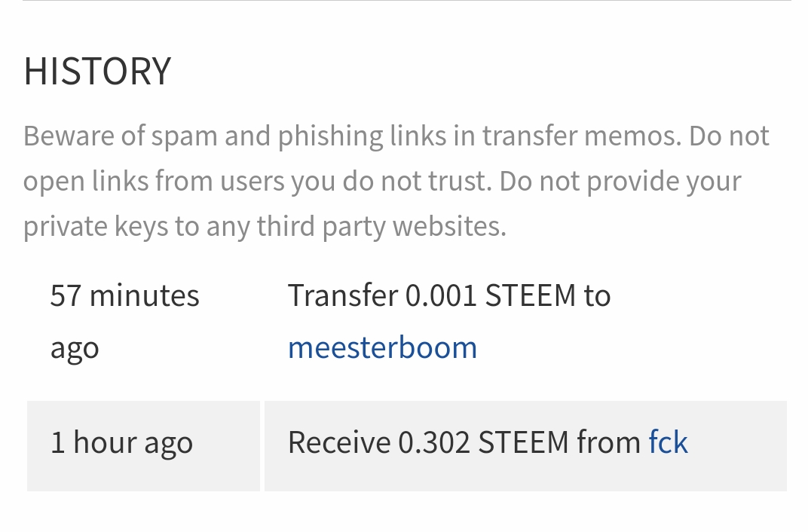Open the meesterboom profile link
The height and width of the screenshot is (532, 808).
point(382,347)
